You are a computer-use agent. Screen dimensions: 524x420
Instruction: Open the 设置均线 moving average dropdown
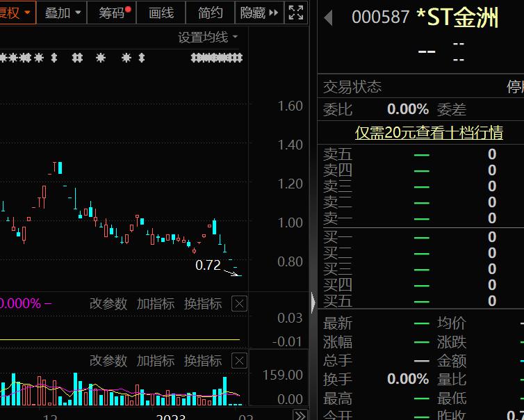(x=208, y=37)
